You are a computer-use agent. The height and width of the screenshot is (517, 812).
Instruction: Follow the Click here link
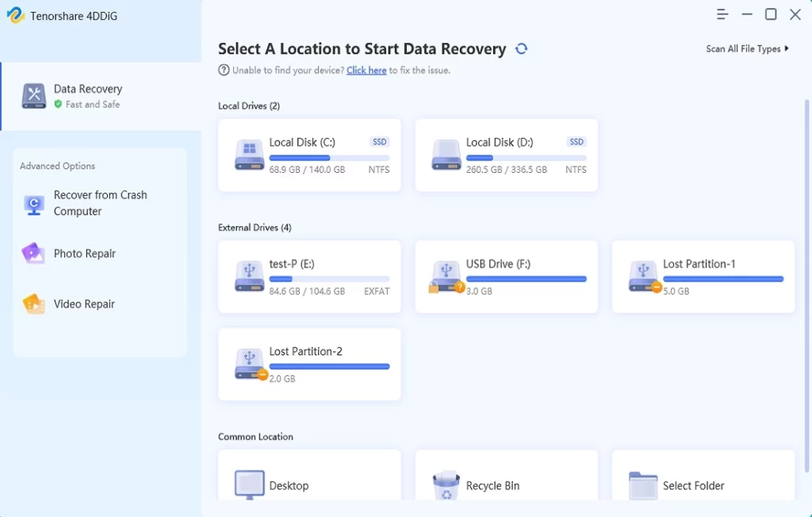[366, 70]
